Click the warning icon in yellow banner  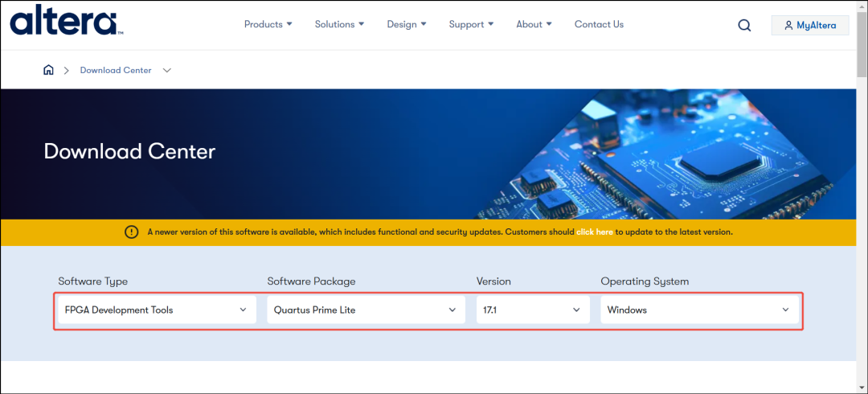(x=131, y=232)
